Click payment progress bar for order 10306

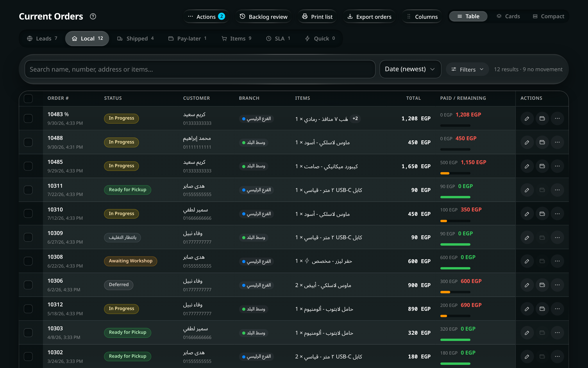point(455,292)
